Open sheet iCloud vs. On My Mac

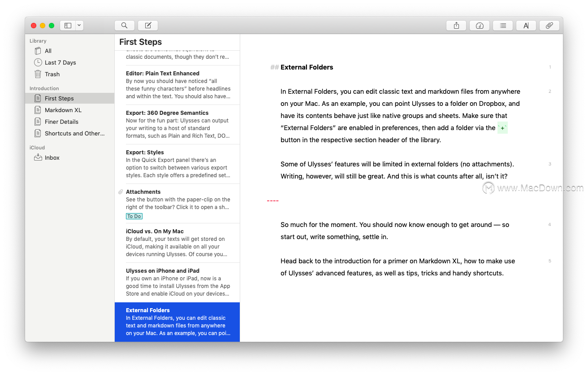point(177,243)
